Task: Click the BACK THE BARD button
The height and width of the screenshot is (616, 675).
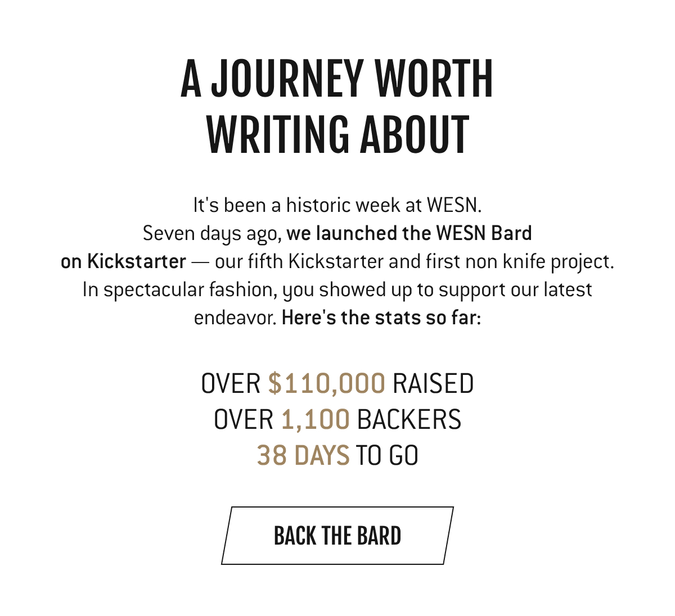Action: pyautogui.click(x=337, y=536)
